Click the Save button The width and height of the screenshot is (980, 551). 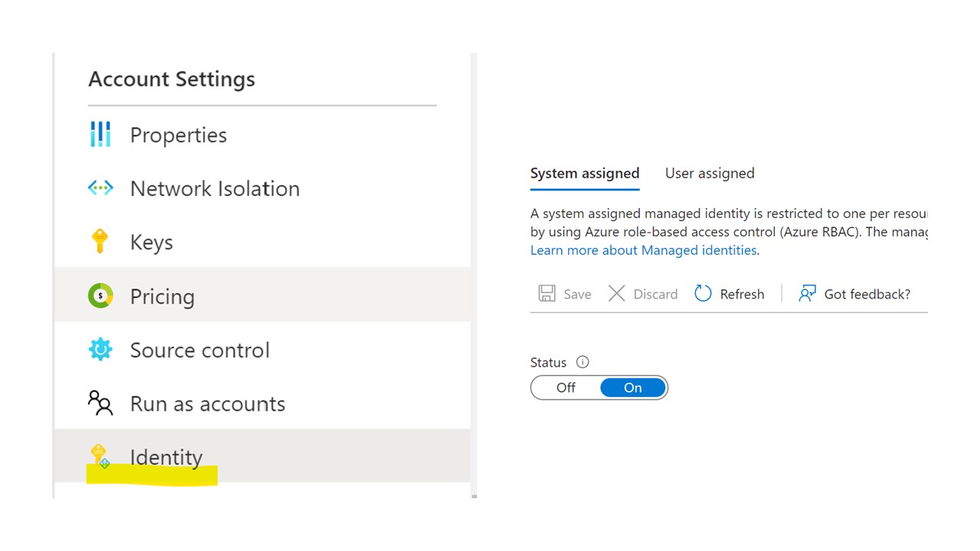point(565,294)
